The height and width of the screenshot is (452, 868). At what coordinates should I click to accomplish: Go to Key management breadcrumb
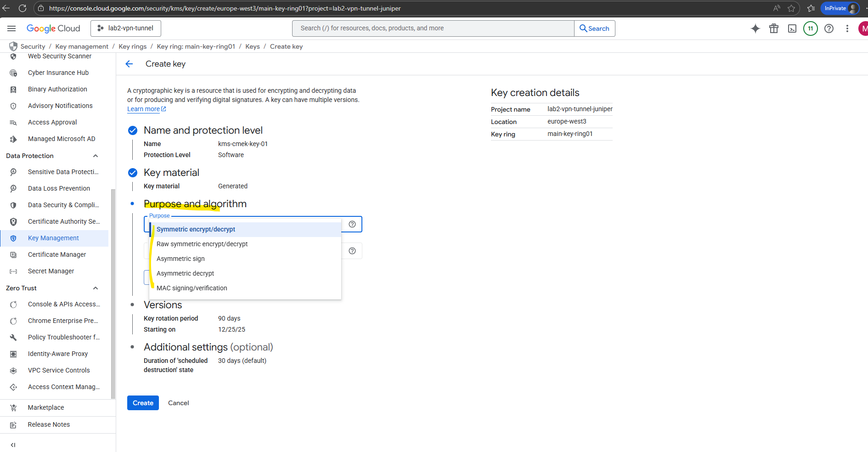[82, 46]
